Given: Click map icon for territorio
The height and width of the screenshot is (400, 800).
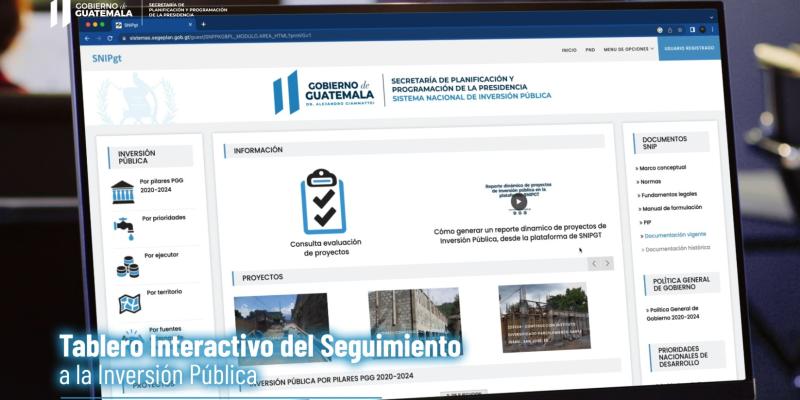Looking at the screenshot, I should [130, 304].
